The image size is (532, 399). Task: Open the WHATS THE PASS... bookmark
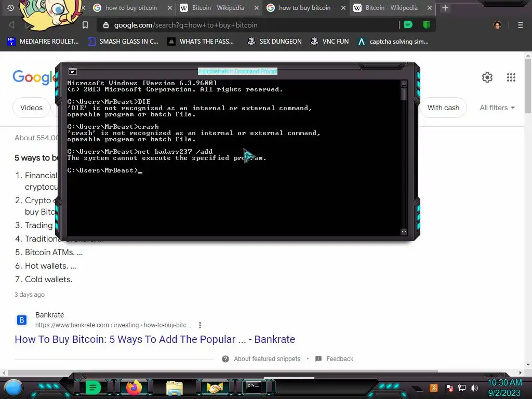click(x=201, y=42)
